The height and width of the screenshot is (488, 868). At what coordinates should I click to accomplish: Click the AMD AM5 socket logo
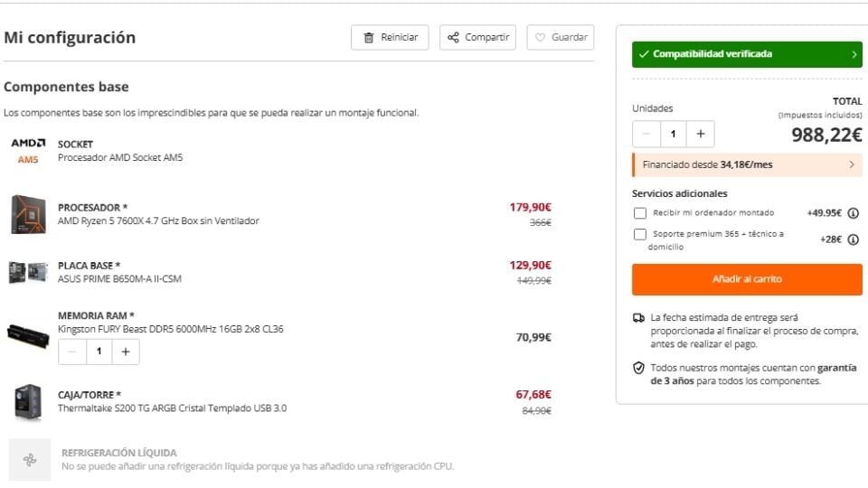[x=28, y=151]
